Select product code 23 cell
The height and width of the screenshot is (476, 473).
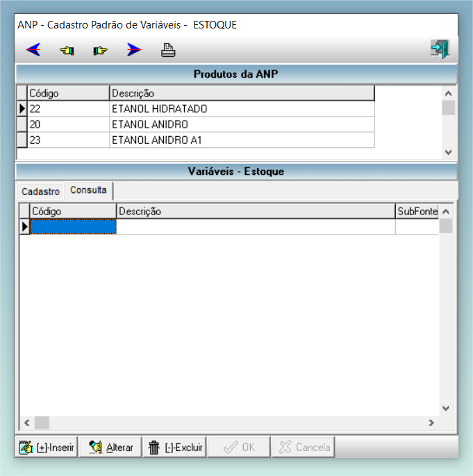click(68, 140)
